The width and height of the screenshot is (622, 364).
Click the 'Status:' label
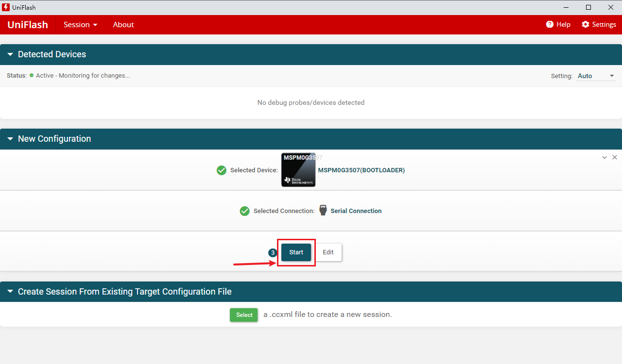coord(17,76)
